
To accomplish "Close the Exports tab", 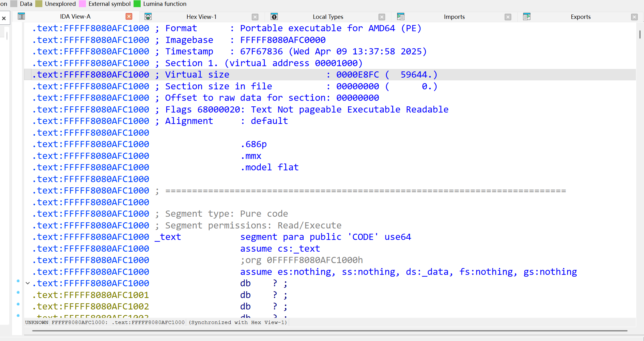I will click(634, 17).
